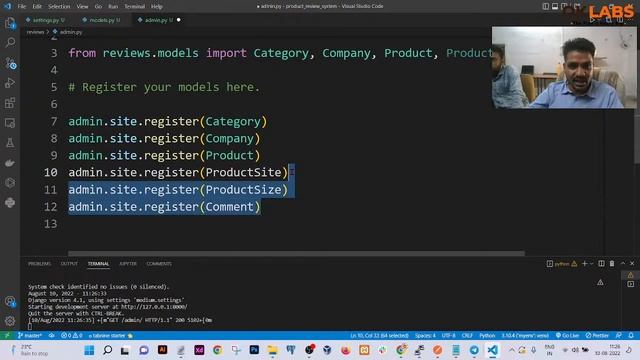Open errors and warnings count in status bar
The width and height of the screenshot is (640, 360).
71,336
